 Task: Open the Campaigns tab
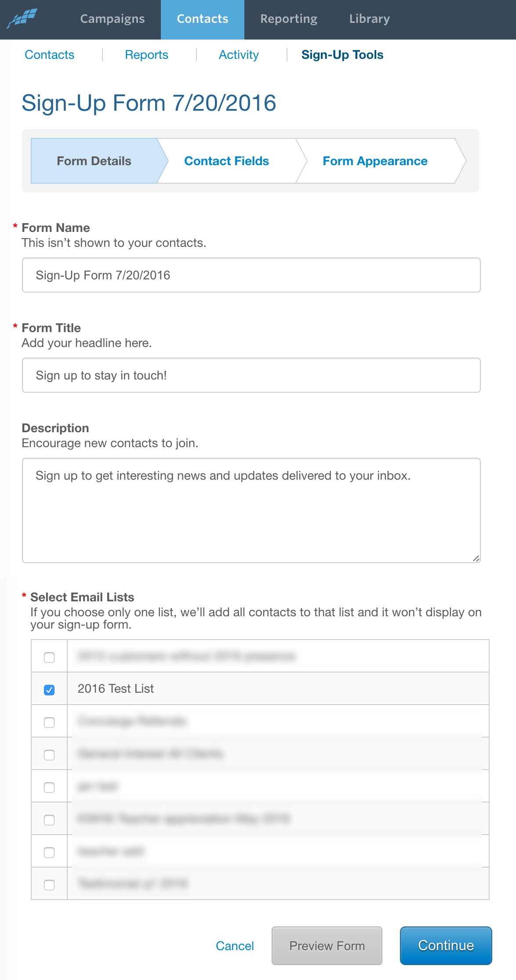[x=112, y=19]
